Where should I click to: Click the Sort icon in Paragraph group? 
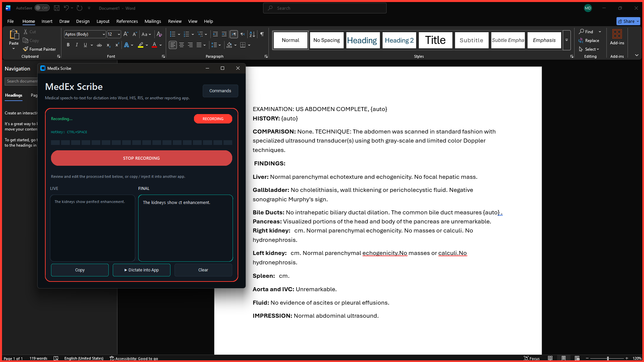(252, 34)
